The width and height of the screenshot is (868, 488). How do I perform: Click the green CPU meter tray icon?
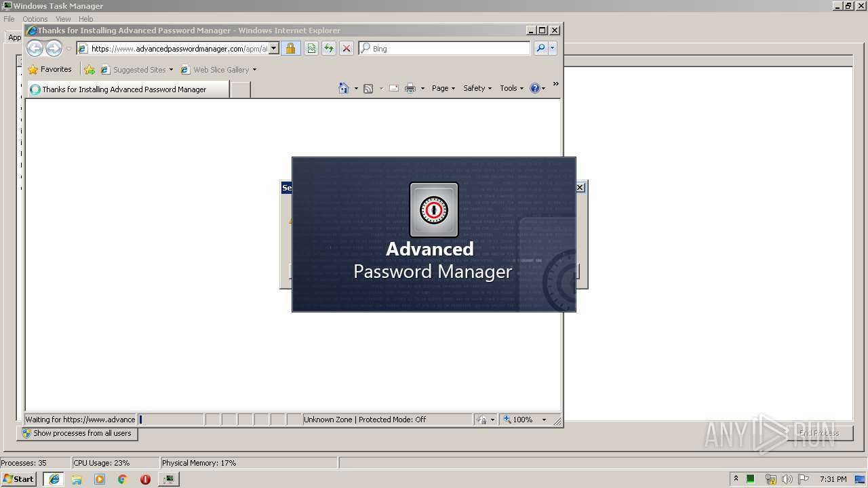(751, 479)
